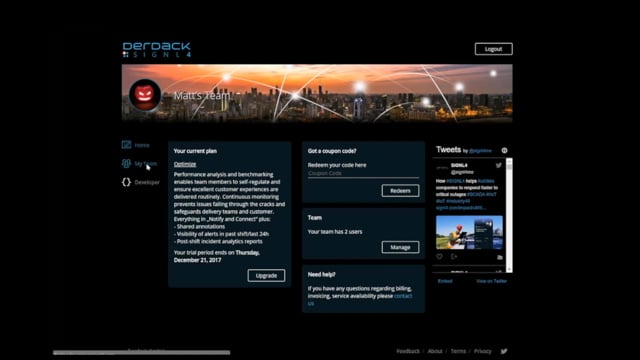Click the Developer curly braces icon
Image resolution: width=640 pixels, height=360 pixels.
126,182
